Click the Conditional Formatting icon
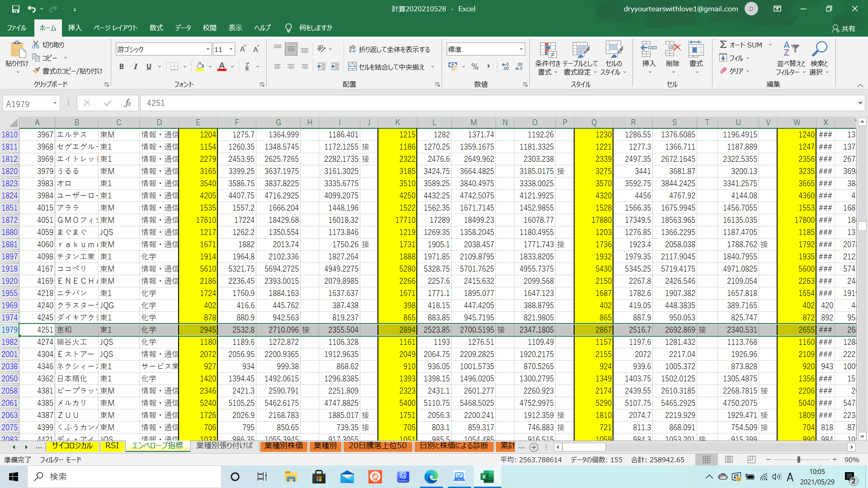The image size is (868, 488). click(x=547, y=51)
